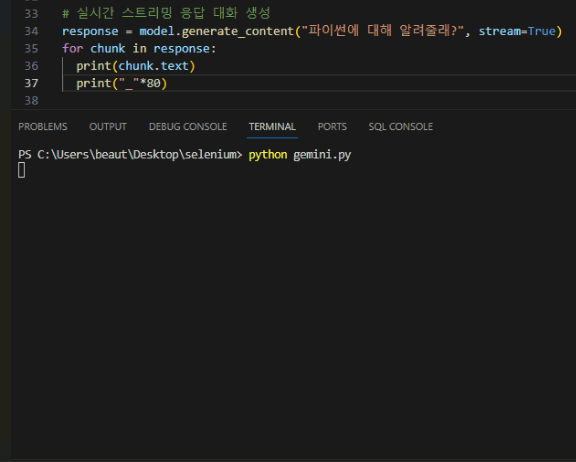Screen dimensions: 576x462
Task: Click the terminal cursor block
Action: [22, 170]
